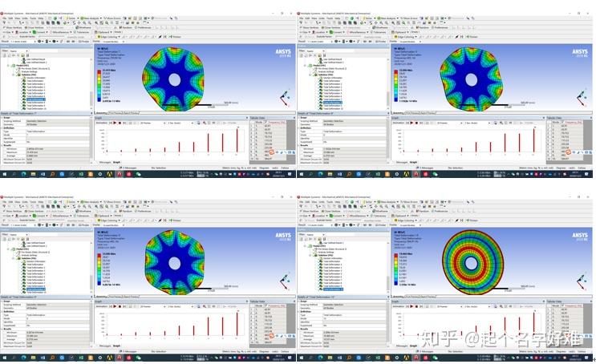
Task: Click red legend swatch in Total Deformation 10 window
Action: coord(396,255)
